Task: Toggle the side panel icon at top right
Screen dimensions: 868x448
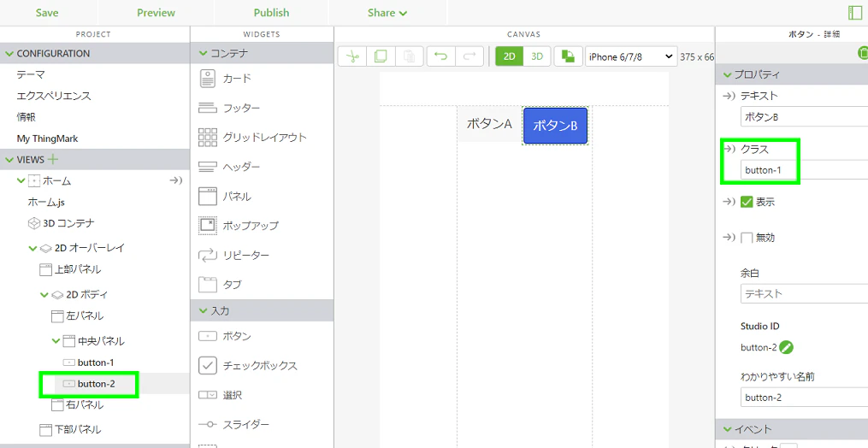Action: pyautogui.click(x=855, y=13)
